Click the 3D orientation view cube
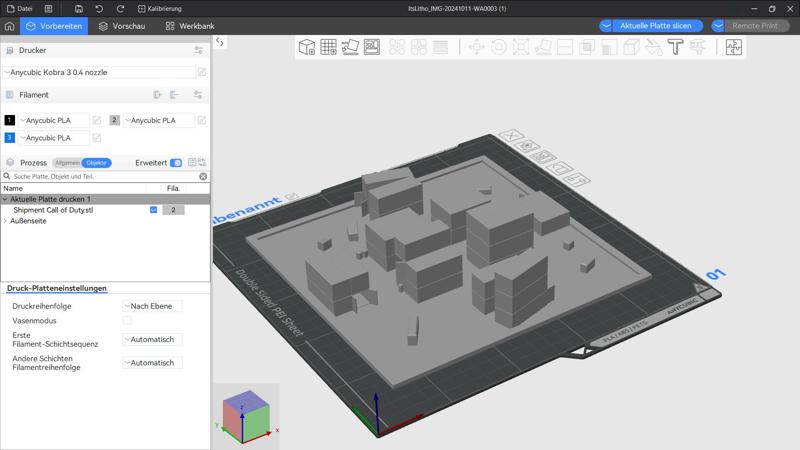This screenshot has height=450, width=800. [246, 416]
